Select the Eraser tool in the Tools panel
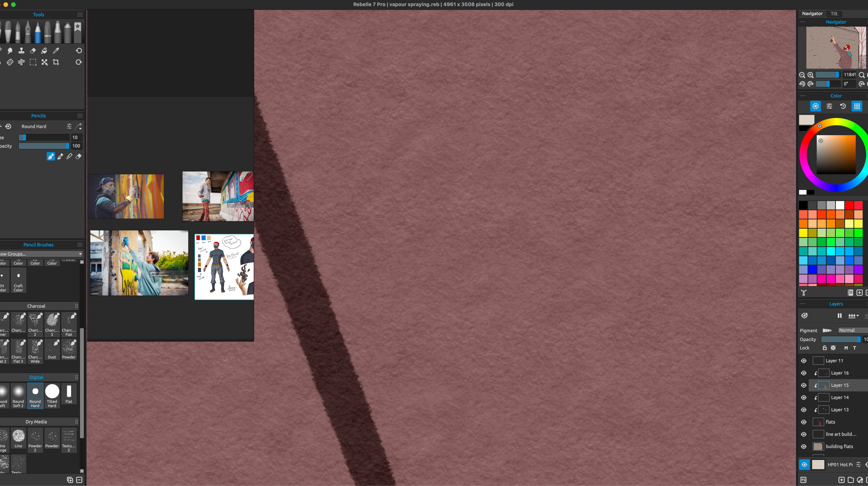This screenshot has width=868, height=486. pos(33,51)
